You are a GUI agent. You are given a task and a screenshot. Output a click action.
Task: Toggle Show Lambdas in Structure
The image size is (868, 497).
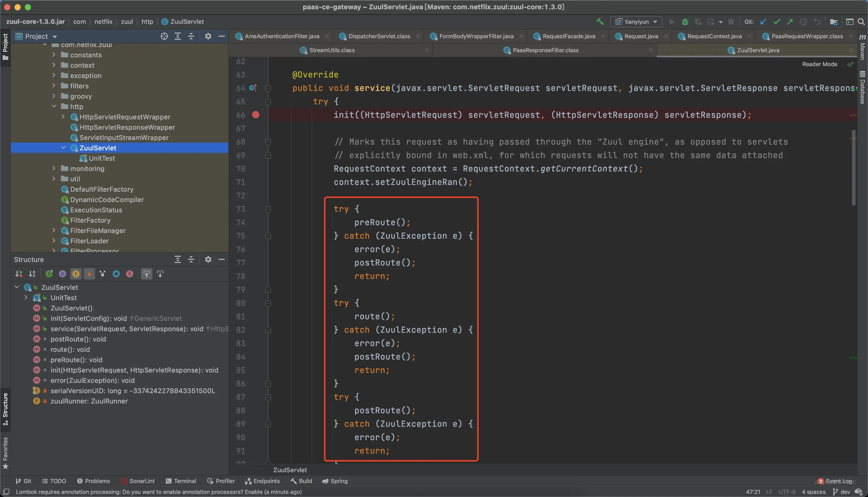point(129,274)
